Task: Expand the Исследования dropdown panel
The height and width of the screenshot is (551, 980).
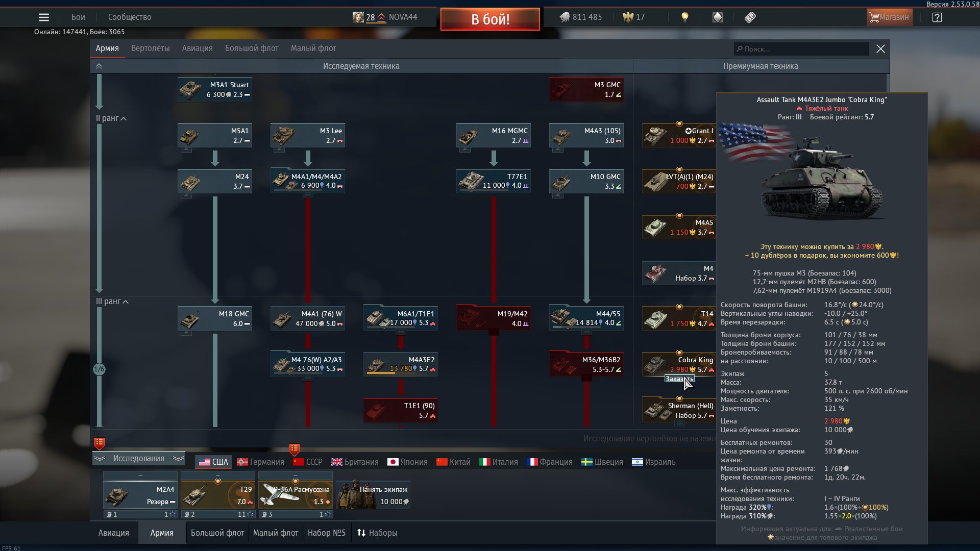Action: (x=138, y=459)
